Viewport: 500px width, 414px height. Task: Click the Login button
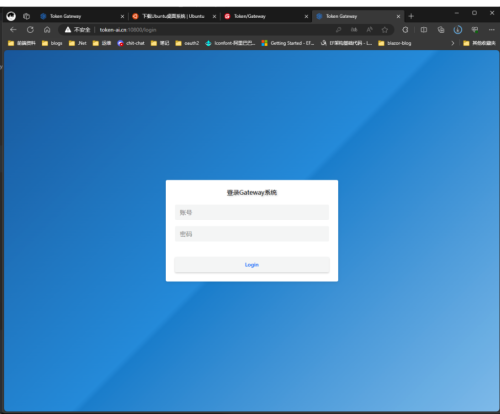point(252,265)
